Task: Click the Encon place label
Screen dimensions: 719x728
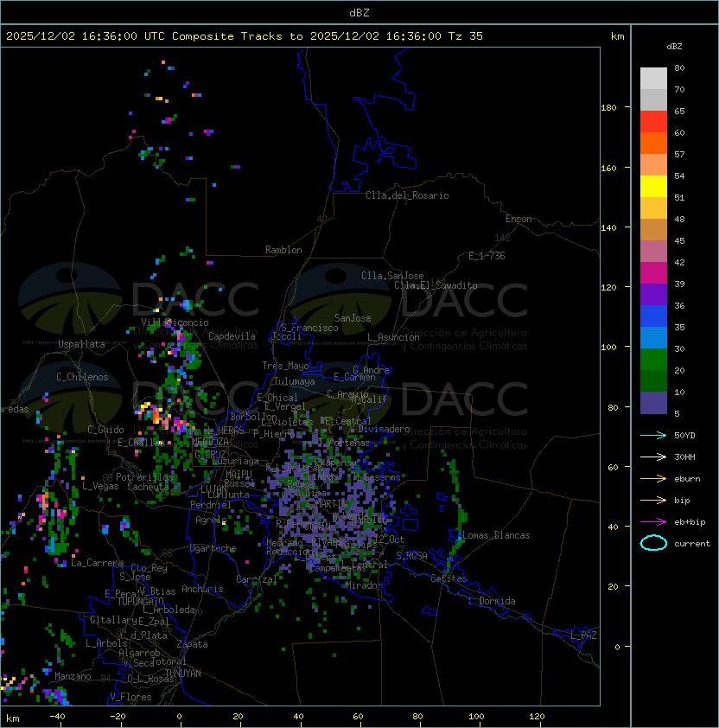Action: [x=519, y=219]
